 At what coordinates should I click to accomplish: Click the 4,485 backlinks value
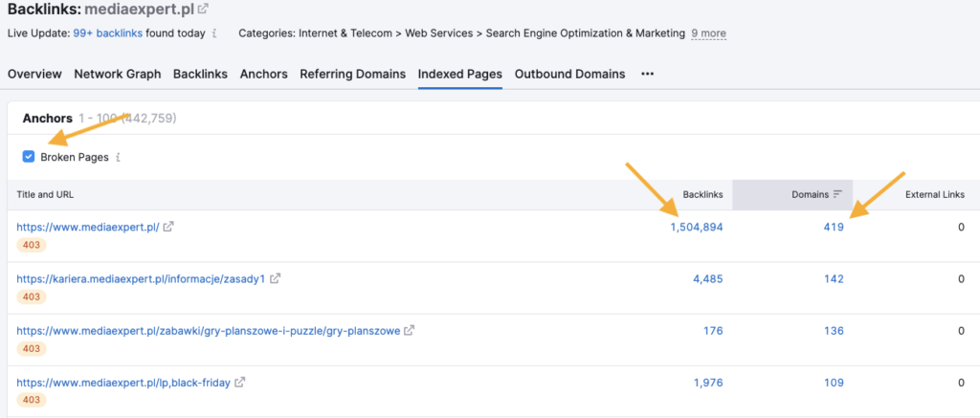(708, 278)
